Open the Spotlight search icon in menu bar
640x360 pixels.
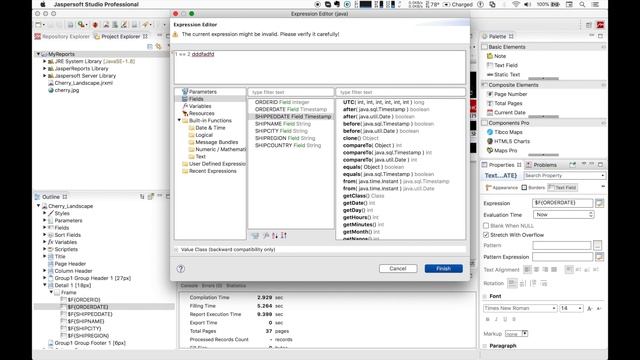pos(582,4)
